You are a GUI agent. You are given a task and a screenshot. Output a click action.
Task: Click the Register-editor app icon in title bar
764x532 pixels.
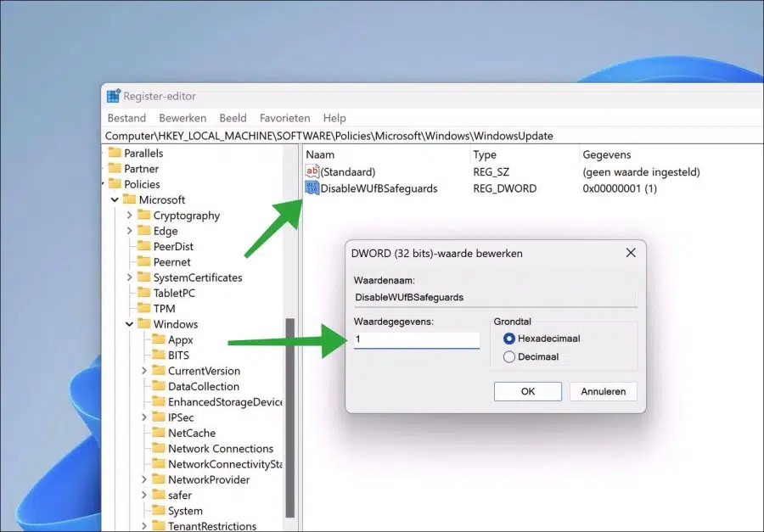[x=114, y=96]
